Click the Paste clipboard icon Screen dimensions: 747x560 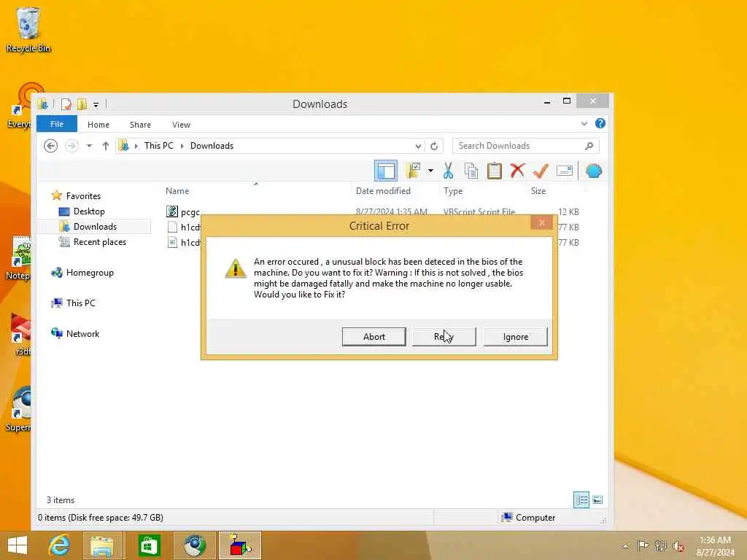point(495,171)
